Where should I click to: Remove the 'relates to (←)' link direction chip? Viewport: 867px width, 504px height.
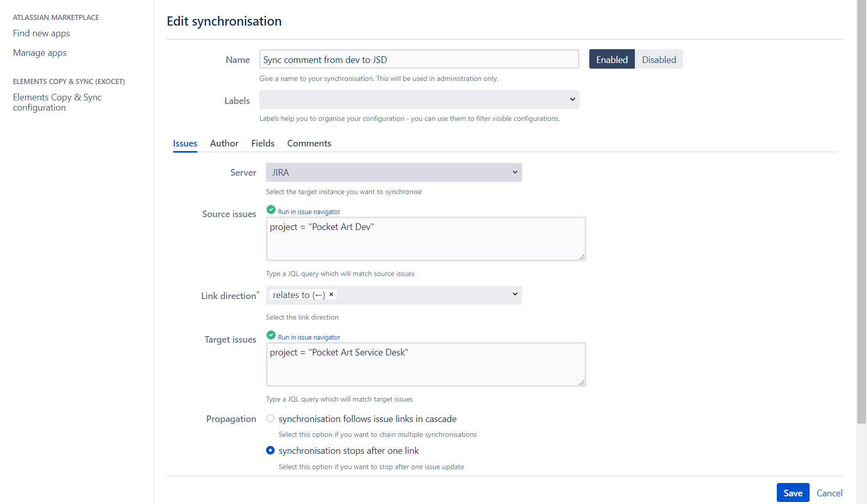tap(331, 295)
